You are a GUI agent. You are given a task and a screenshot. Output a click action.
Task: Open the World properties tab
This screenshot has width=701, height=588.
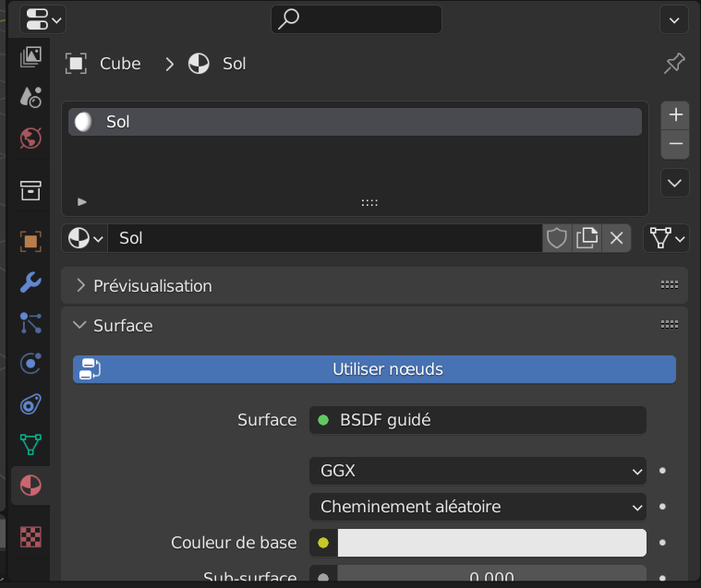click(x=30, y=138)
